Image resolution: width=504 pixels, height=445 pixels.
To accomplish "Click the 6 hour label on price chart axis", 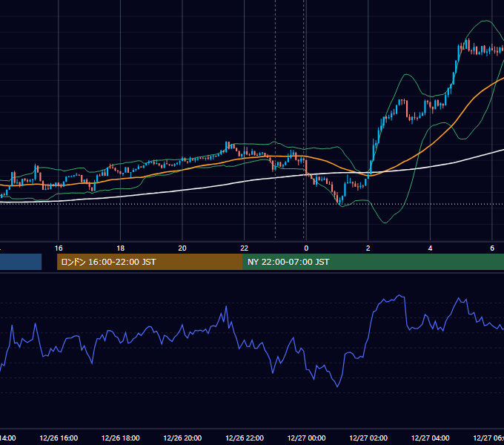I will pos(492,248).
